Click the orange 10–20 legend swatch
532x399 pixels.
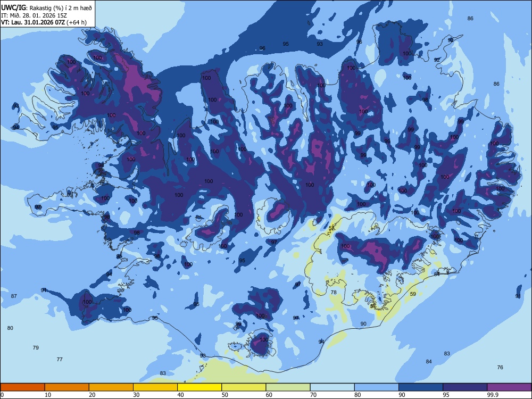coord(67,387)
